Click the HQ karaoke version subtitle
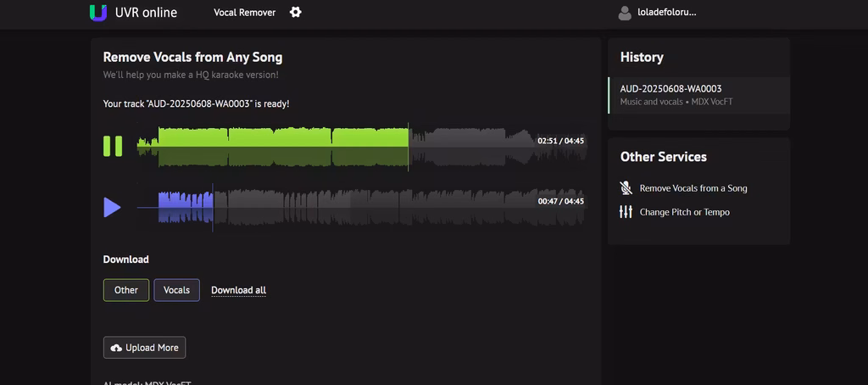868x385 pixels. [x=191, y=75]
